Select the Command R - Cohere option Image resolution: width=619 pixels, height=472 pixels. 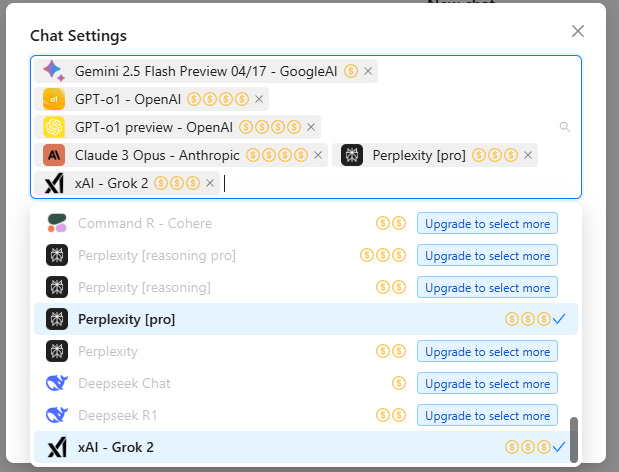point(144,223)
